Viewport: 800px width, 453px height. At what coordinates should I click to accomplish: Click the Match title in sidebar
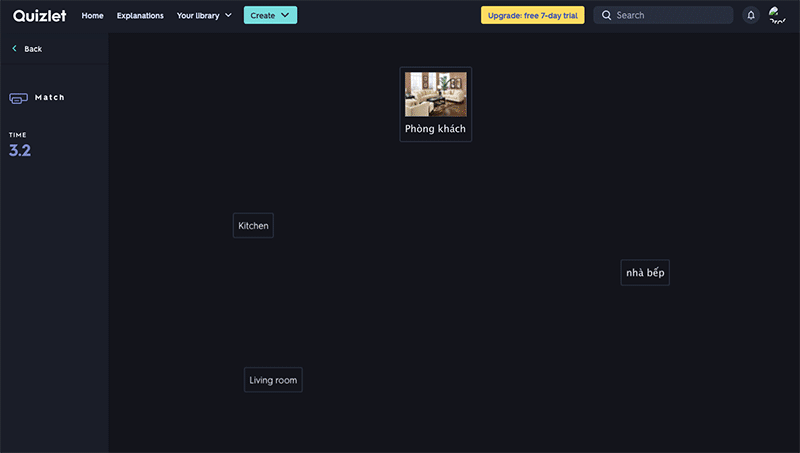[50, 98]
